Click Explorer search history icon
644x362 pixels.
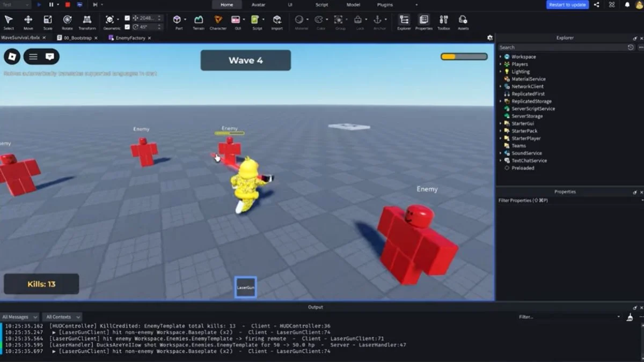pos(631,47)
